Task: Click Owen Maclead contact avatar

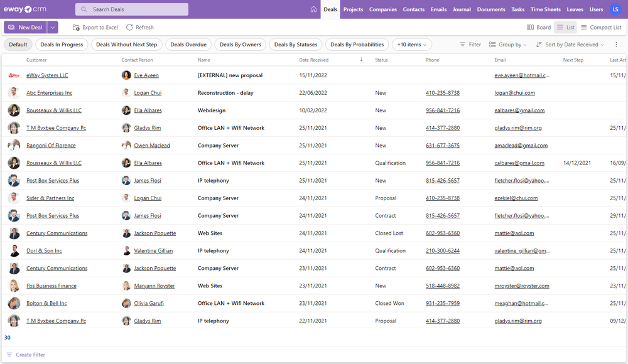Action: (126, 145)
